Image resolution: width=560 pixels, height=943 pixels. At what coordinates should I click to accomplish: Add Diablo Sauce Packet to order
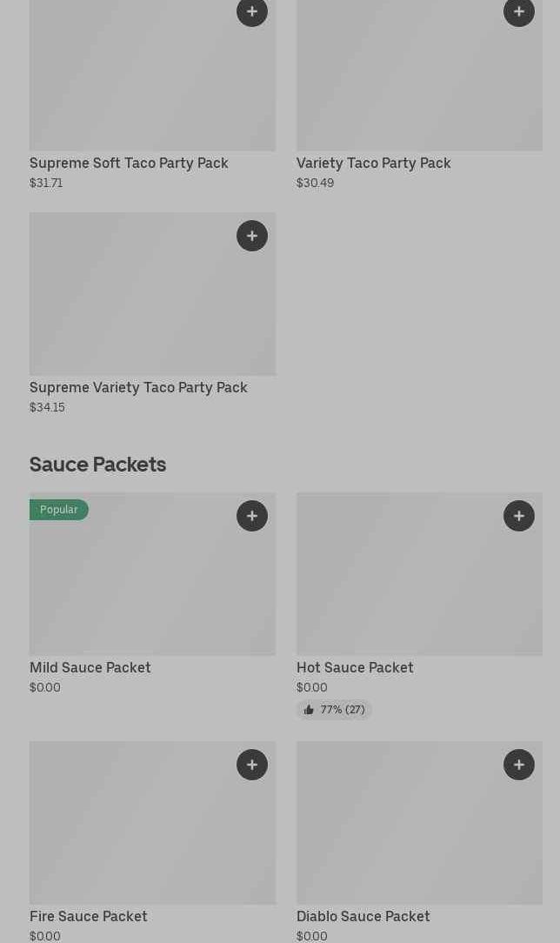(519, 765)
